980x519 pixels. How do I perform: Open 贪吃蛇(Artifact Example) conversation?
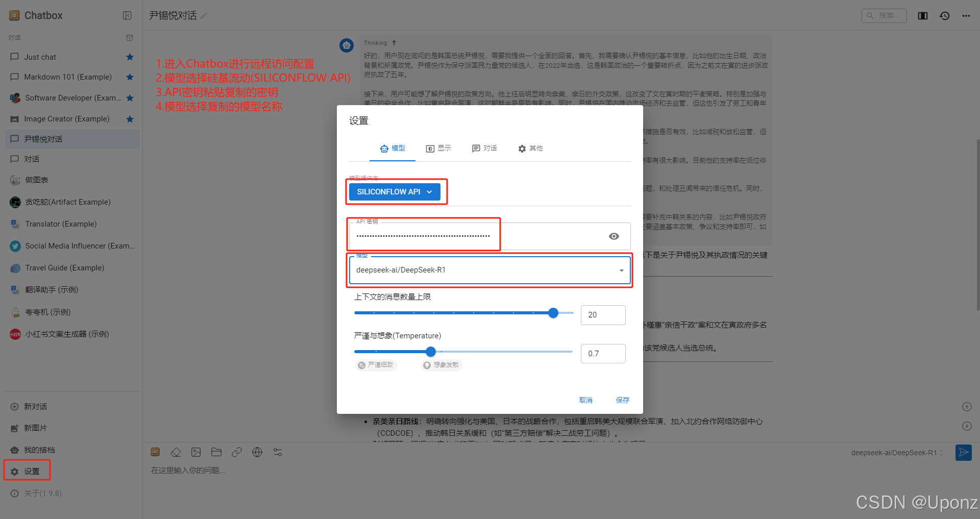pos(72,202)
